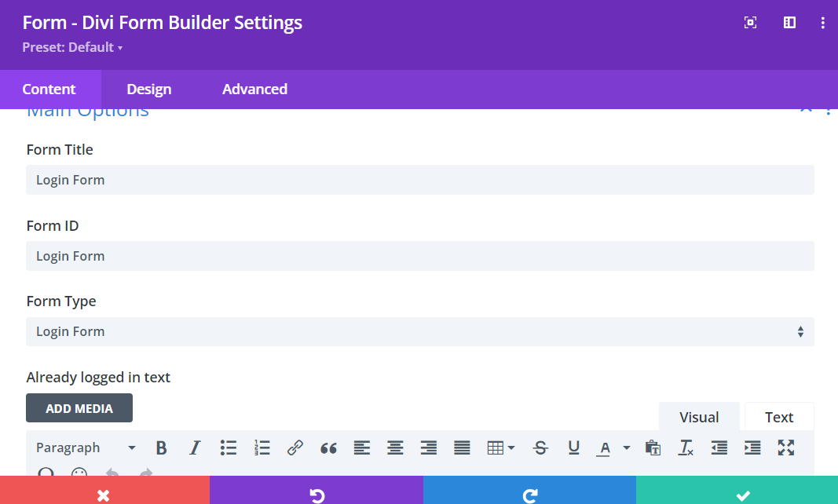Apply italic formatting
The height and width of the screenshot is (504, 838).
pos(195,447)
